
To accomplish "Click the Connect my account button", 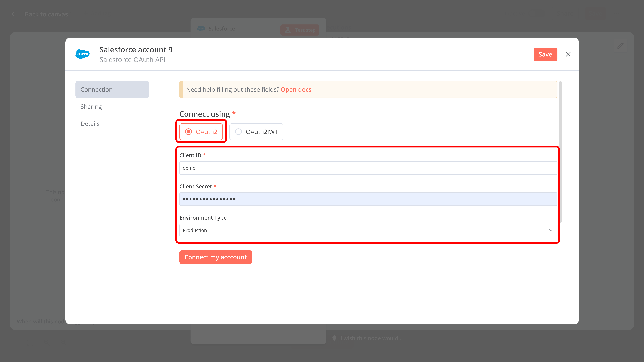I will coord(216,257).
